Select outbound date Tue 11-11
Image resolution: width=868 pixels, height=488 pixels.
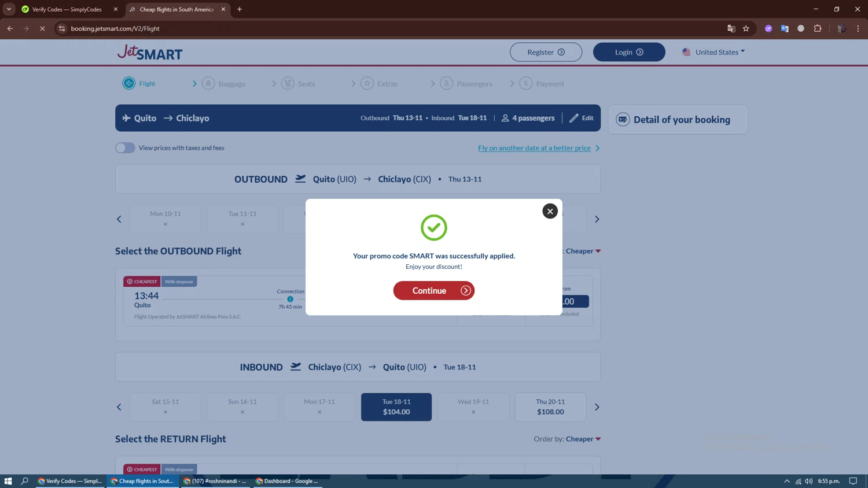click(242, 219)
